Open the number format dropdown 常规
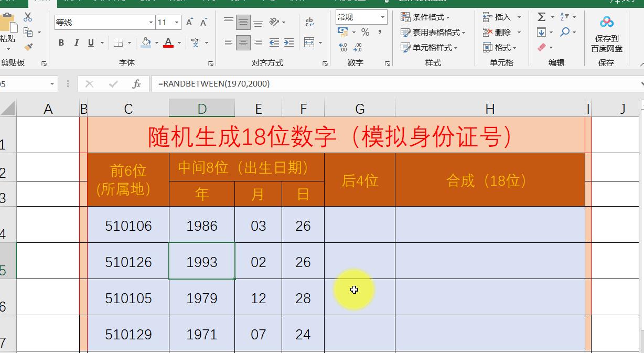Viewport: 644px width, 353px height. click(x=383, y=17)
